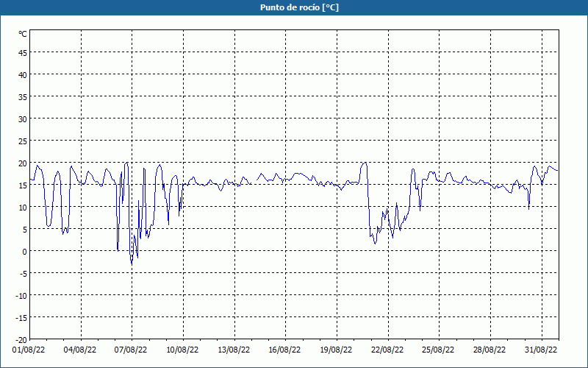Click the date label 19/08/22
This screenshot has height=368, width=588.
pyautogui.click(x=336, y=350)
